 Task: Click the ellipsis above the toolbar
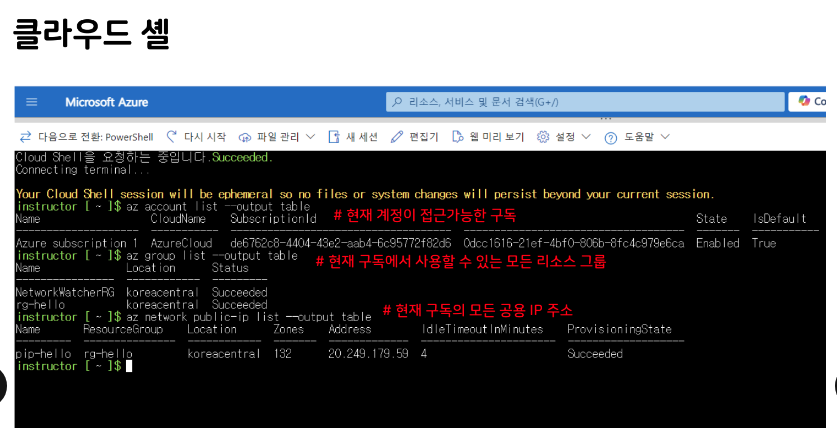606,118
